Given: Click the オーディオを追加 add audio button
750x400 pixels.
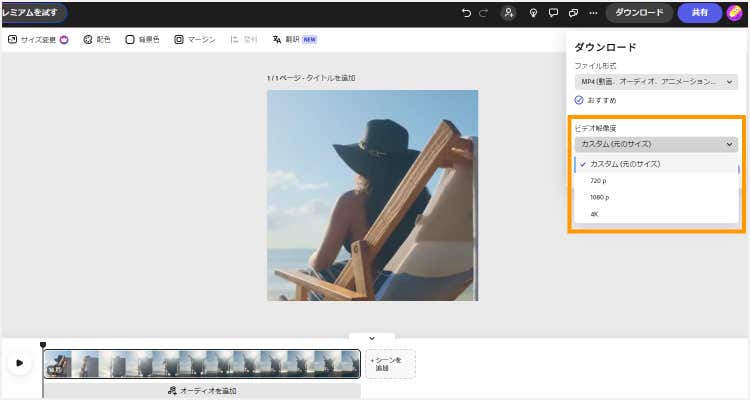Looking at the screenshot, I should [x=202, y=391].
